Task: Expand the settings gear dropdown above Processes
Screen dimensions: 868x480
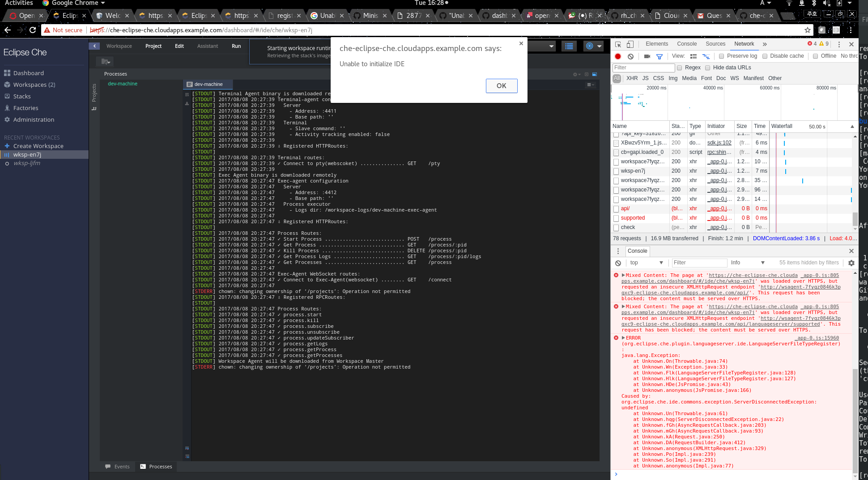Action: point(576,74)
